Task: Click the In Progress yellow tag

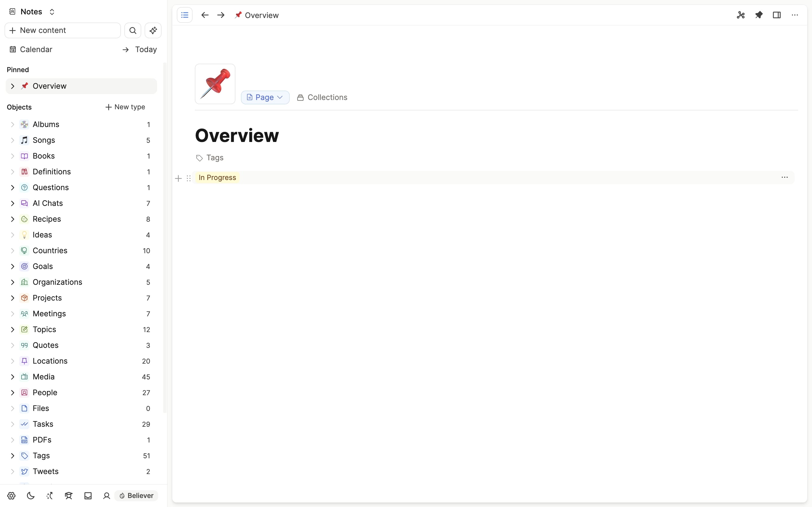Action: tap(217, 177)
